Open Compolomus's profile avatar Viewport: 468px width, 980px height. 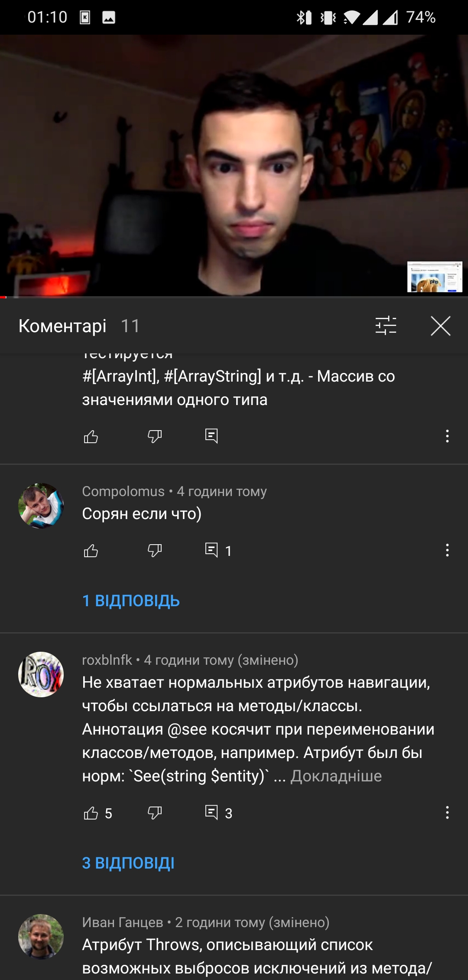pyautogui.click(x=41, y=506)
